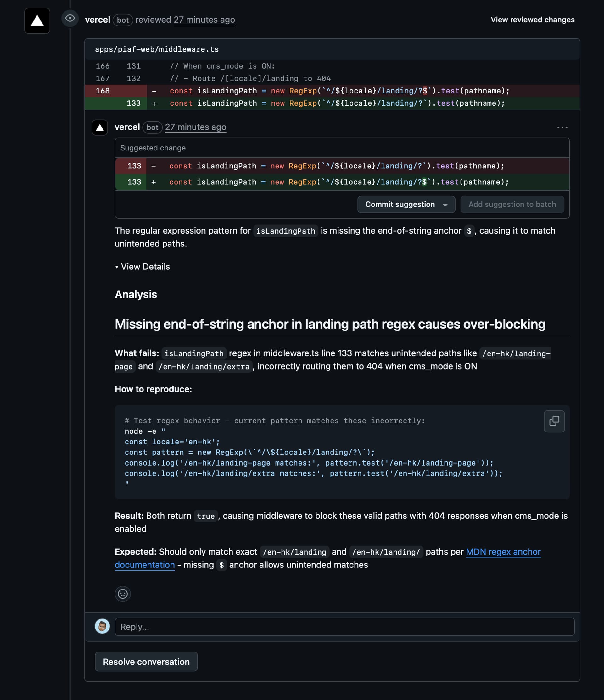Focus the Reply text field
Viewport: 604px width, 700px height.
tap(344, 627)
